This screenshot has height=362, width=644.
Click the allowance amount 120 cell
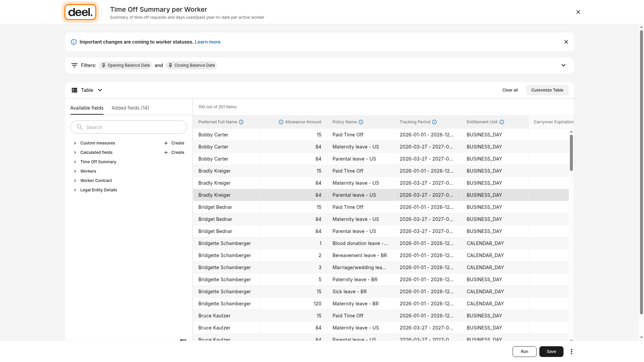pyautogui.click(x=293, y=304)
